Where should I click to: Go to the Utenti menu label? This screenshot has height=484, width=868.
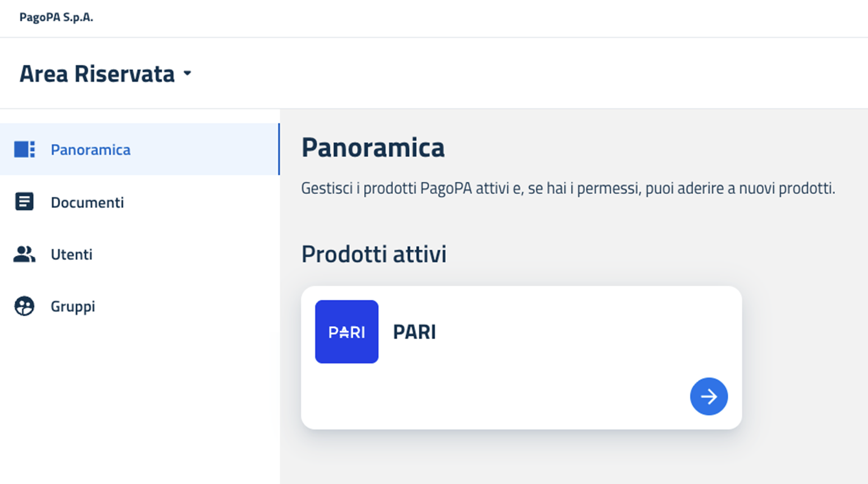[x=72, y=254]
